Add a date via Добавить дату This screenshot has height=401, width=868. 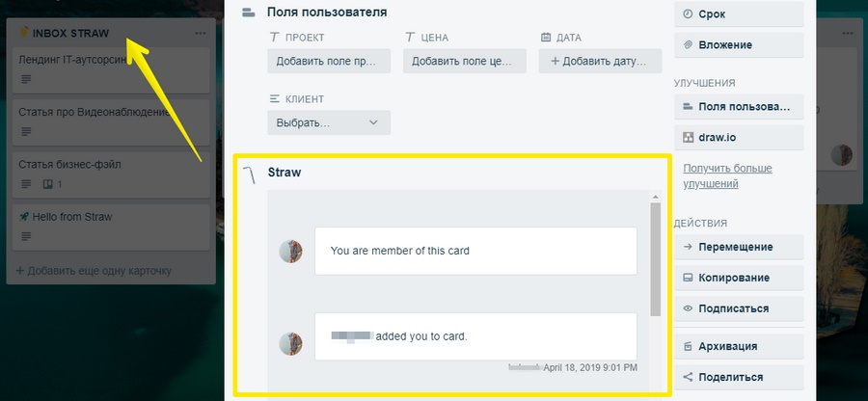[x=600, y=61]
